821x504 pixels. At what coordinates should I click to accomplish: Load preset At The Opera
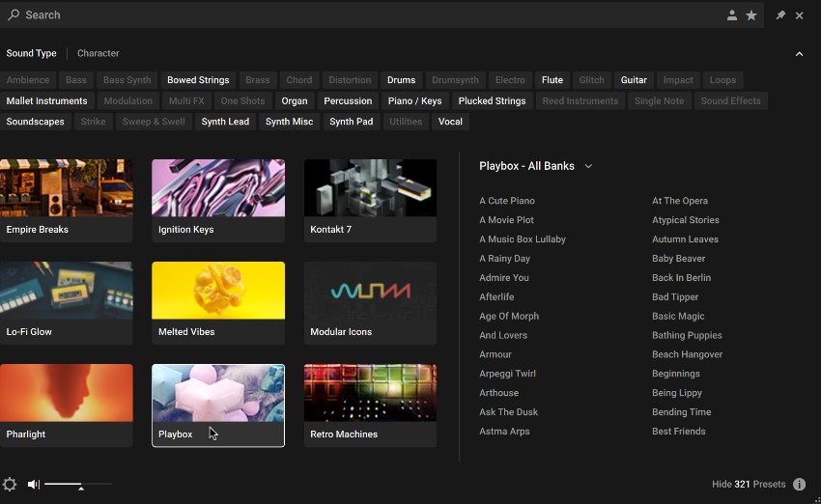[680, 201]
